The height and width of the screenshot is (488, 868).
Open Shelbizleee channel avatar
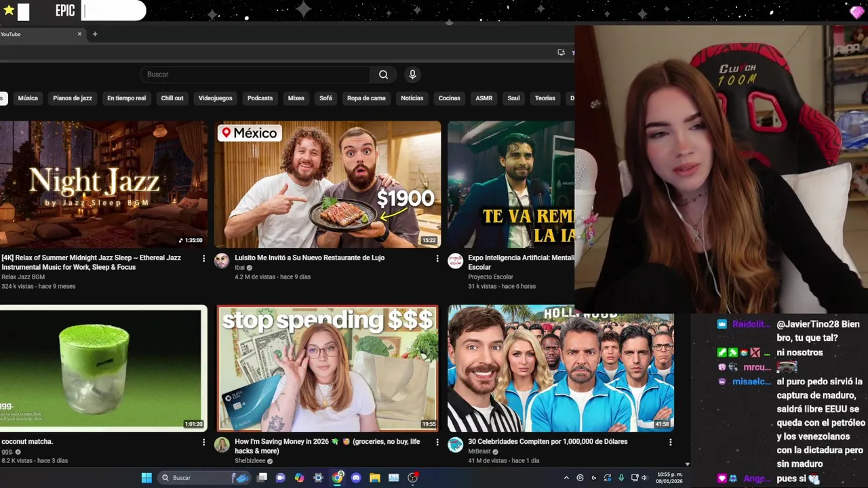click(x=222, y=445)
